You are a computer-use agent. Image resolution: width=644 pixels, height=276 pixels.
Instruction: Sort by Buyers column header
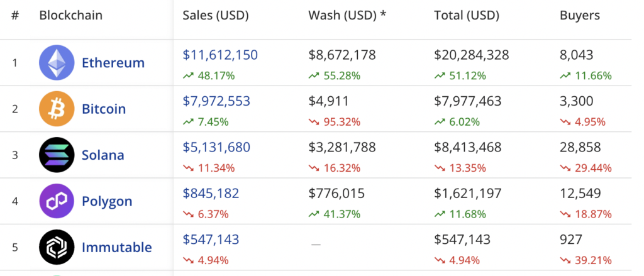(x=580, y=15)
